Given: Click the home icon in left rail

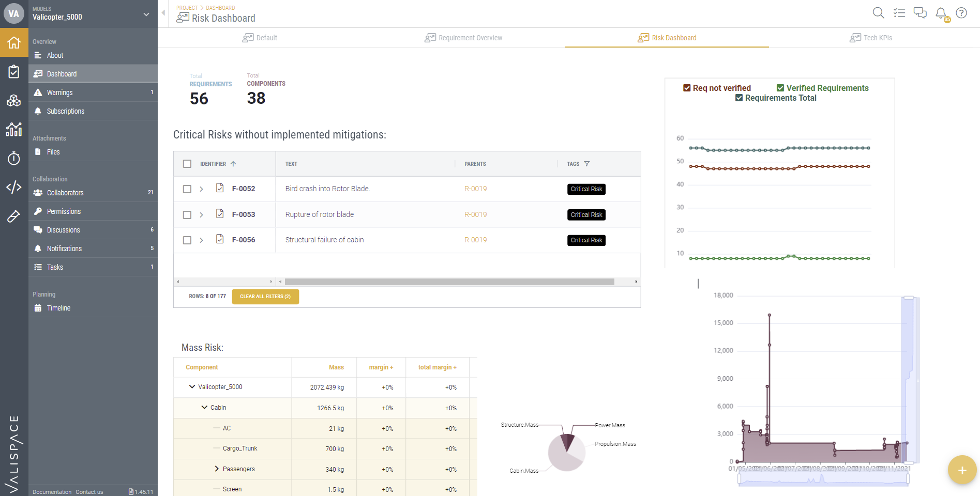Looking at the screenshot, I should tap(14, 42).
